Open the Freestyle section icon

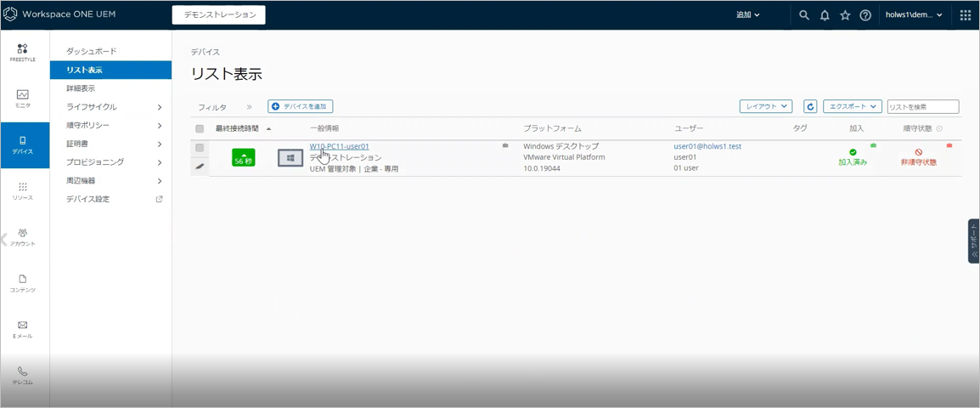coord(22,48)
